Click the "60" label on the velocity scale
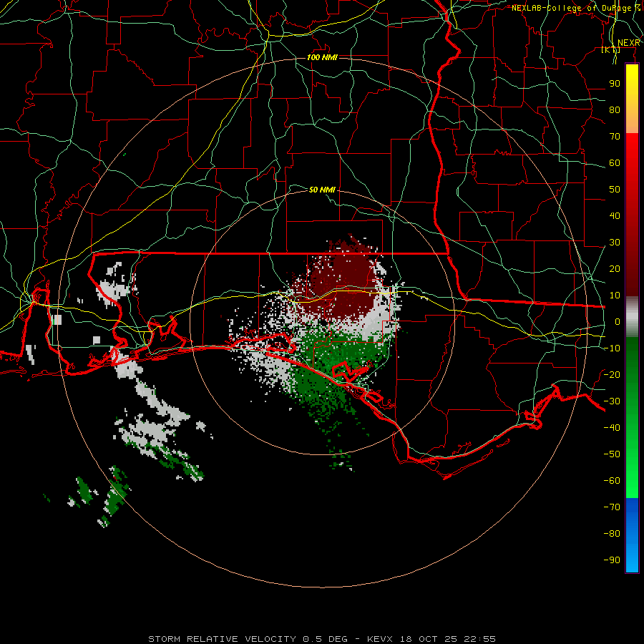The height and width of the screenshot is (644, 644). coord(615,163)
